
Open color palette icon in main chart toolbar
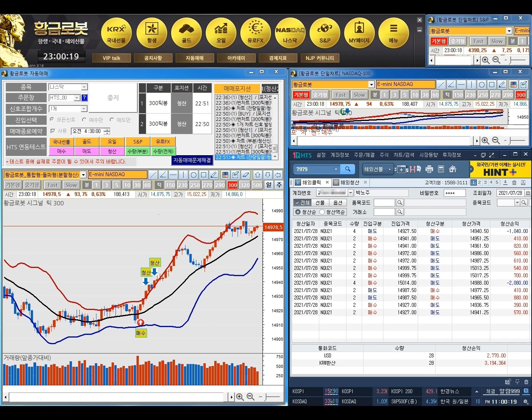coord(225,175)
